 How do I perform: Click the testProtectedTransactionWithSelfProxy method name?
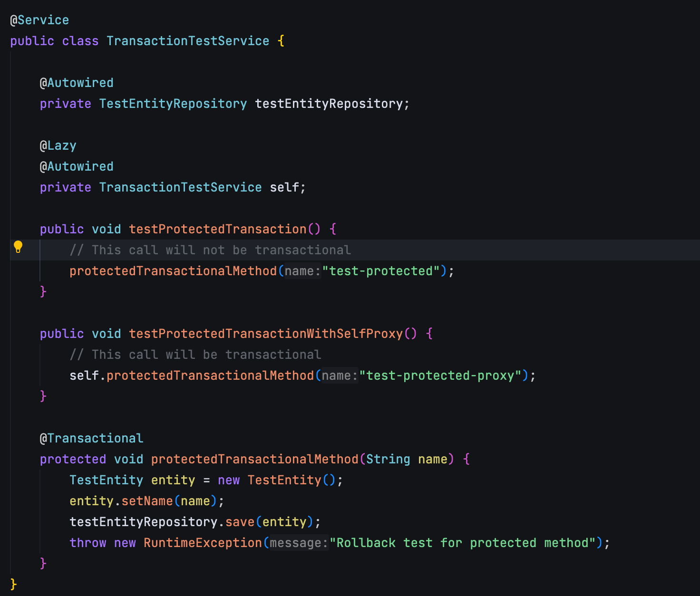point(266,334)
